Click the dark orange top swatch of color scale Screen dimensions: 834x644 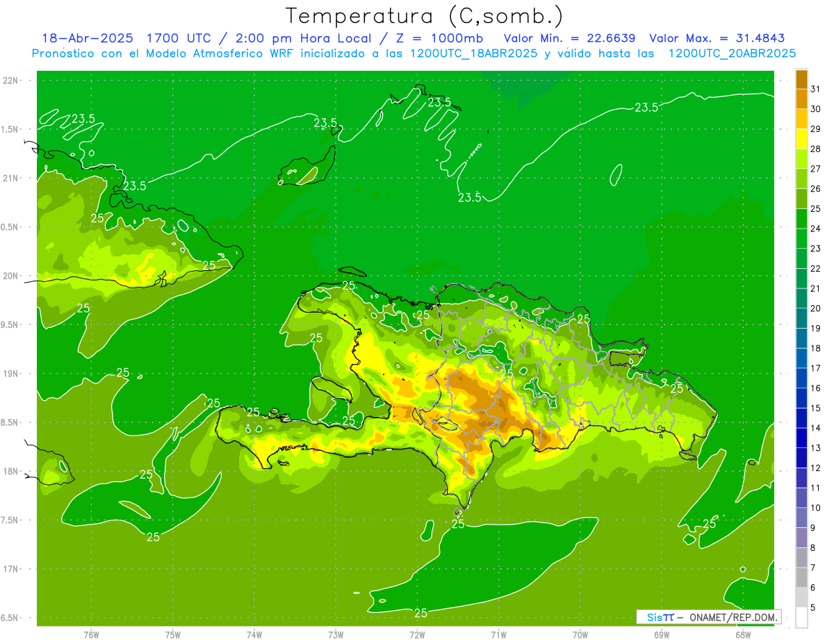pos(801,79)
